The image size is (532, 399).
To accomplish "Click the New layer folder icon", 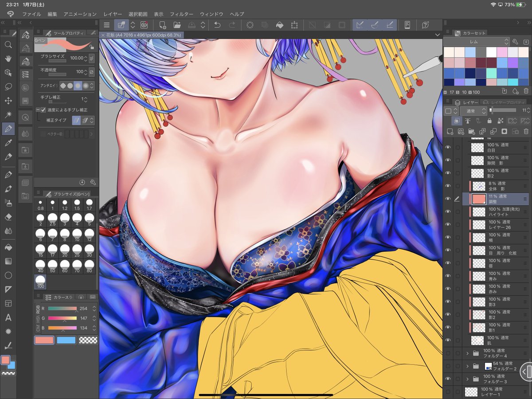I will pyautogui.click(x=472, y=132).
